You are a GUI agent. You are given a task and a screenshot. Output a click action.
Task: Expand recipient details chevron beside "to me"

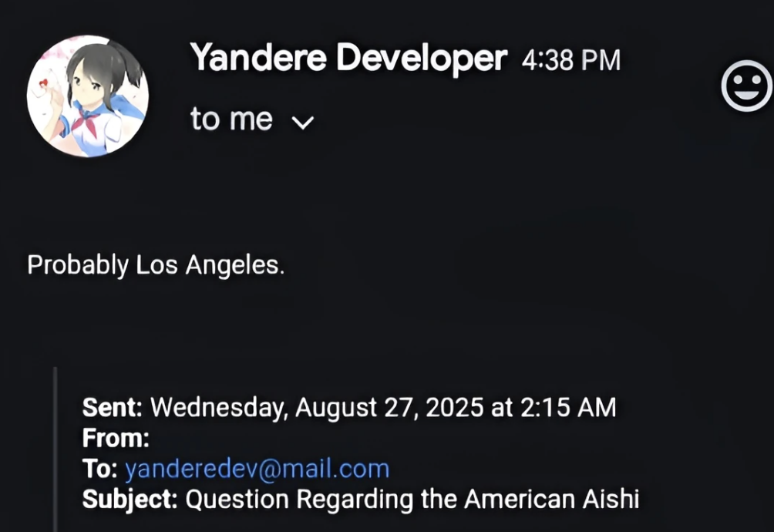[x=302, y=123]
